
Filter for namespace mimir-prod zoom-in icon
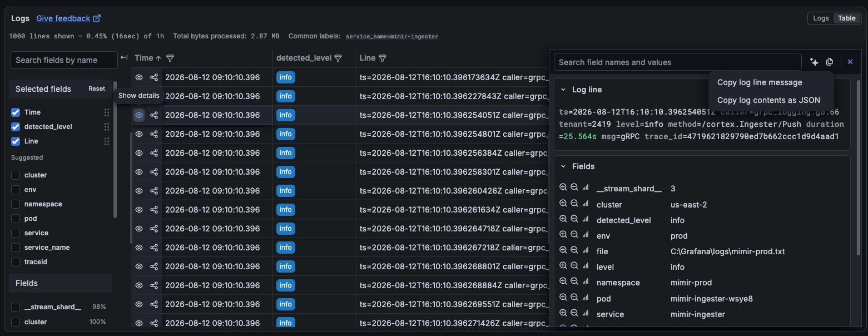(563, 282)
